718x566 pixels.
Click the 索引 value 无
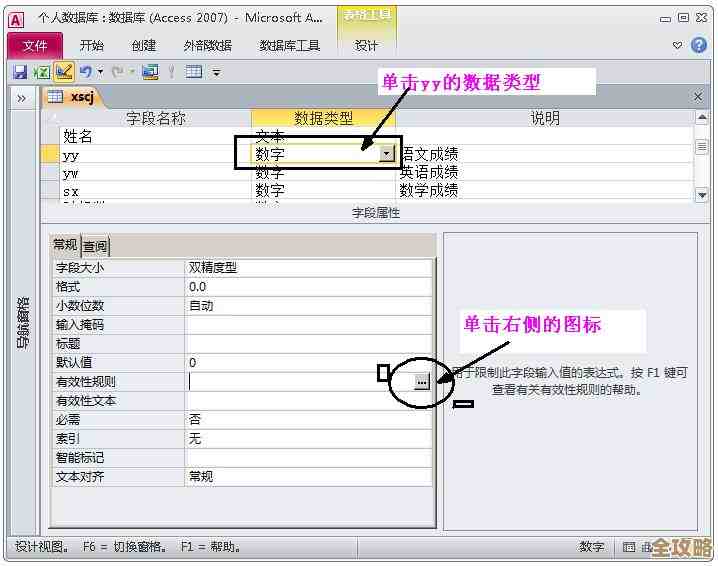tap(308, 439)
